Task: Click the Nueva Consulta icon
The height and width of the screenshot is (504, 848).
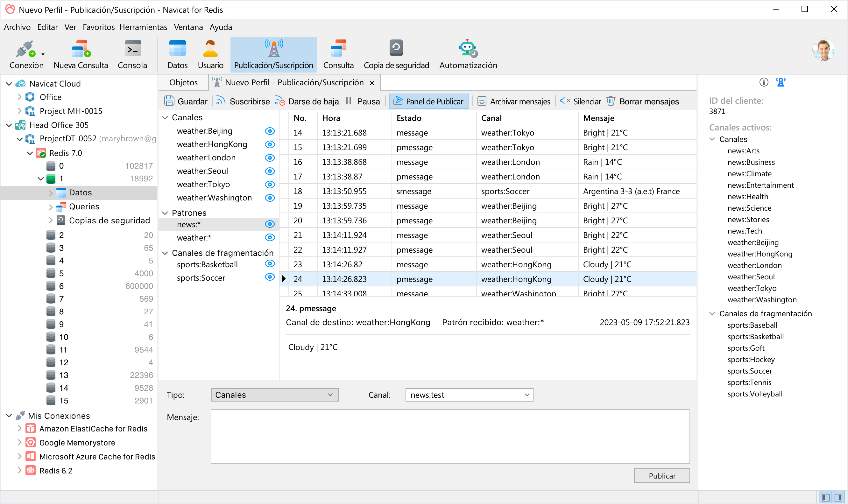Action: (81, 49)
